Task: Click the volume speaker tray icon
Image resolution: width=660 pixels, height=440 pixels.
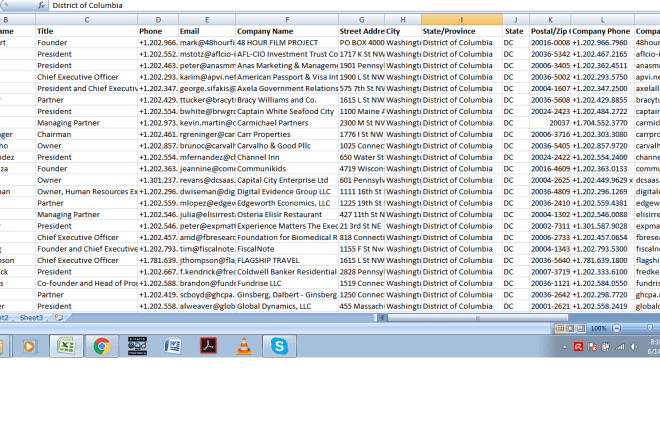Action: 634,347
